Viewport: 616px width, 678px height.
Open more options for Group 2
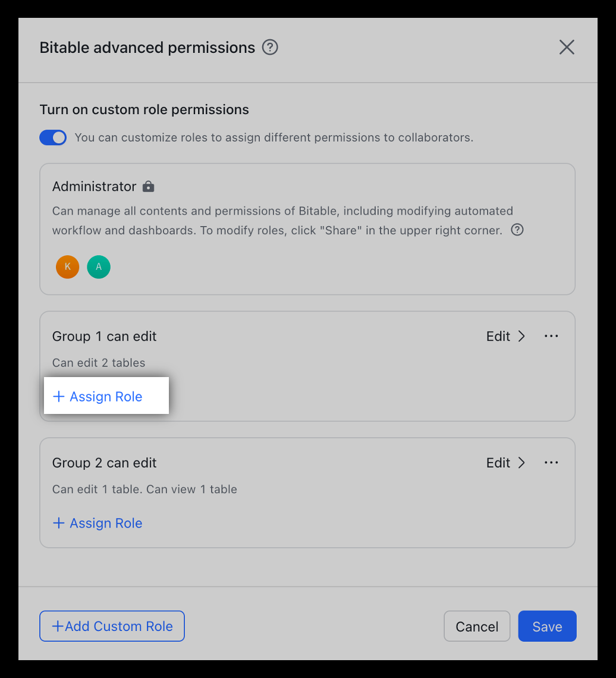coord(551,463)
